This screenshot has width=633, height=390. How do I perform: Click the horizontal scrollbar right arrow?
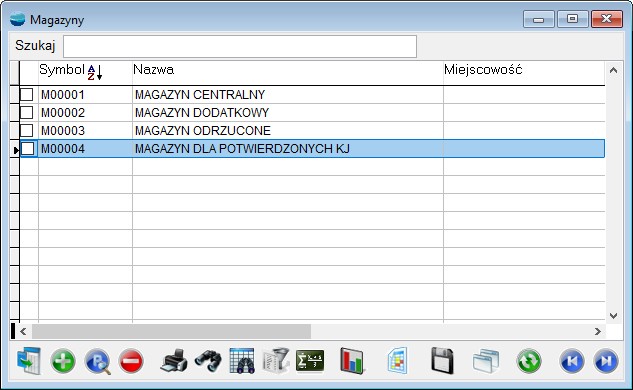pyautogui.click(x=597, y=331)
